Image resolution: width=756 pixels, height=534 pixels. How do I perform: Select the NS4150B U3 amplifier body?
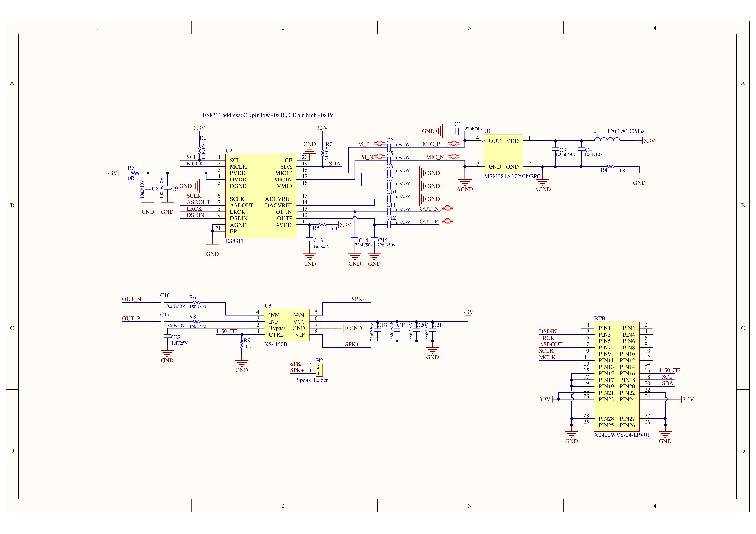(x=287, y=325)
